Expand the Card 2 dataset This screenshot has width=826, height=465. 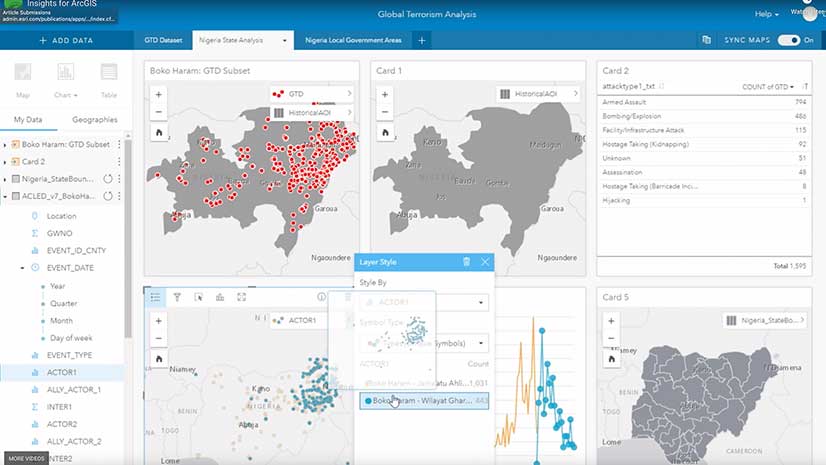(5, 162)
